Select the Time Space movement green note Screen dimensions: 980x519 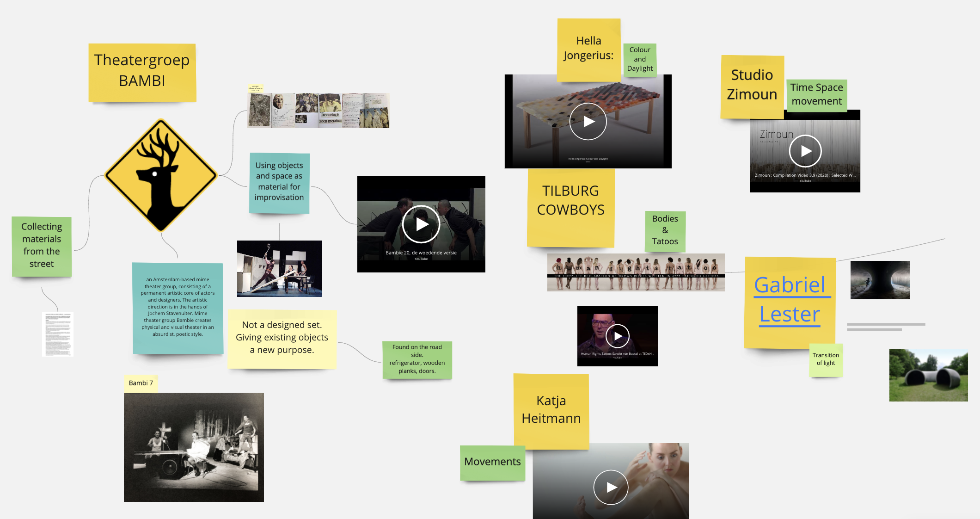pos(816,95)
